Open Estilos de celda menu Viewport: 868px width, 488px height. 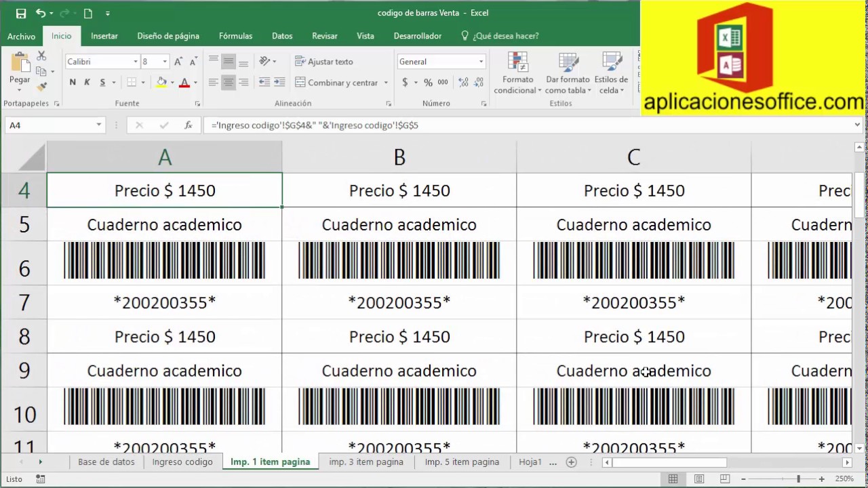[611, 73]
